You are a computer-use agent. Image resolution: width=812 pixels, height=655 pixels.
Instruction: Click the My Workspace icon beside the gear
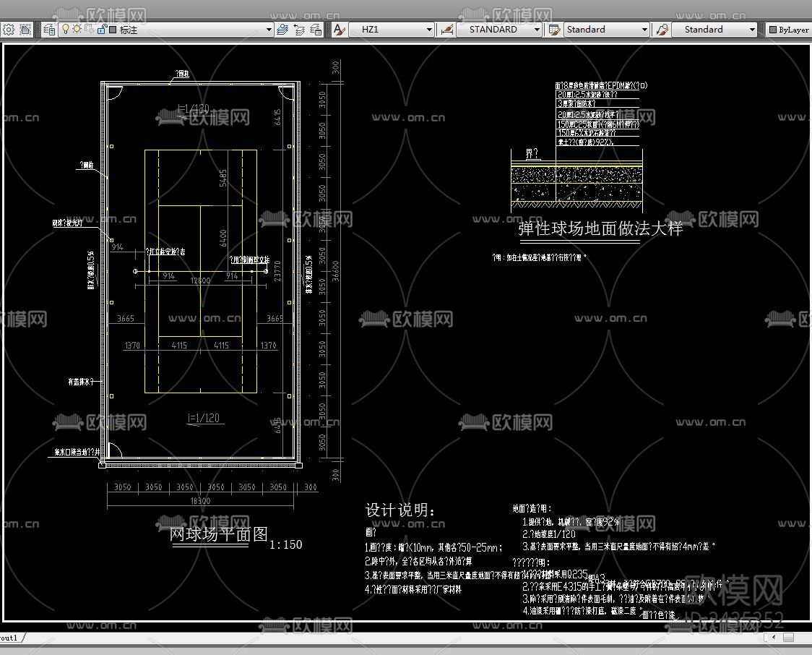tap(25, 30)
